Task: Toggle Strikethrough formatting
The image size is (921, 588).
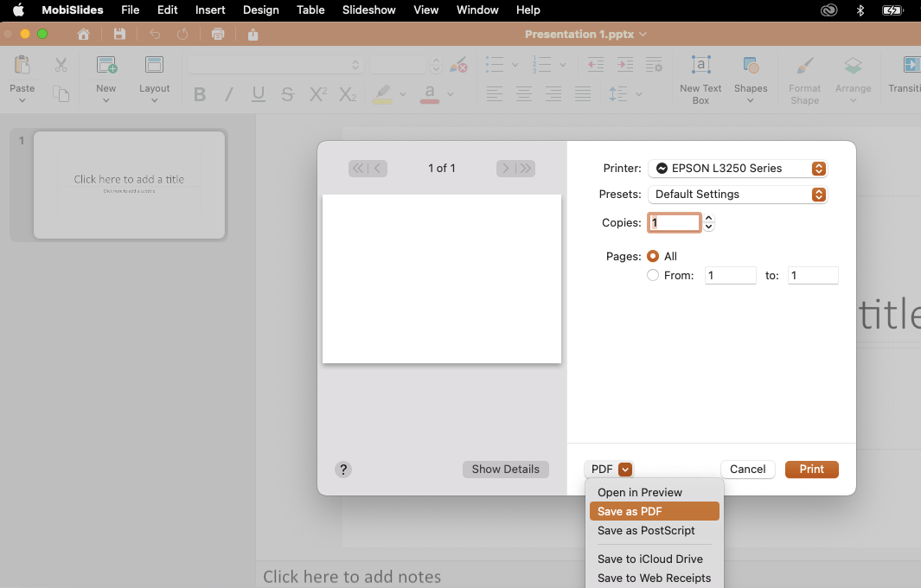Action: [287, 94]
